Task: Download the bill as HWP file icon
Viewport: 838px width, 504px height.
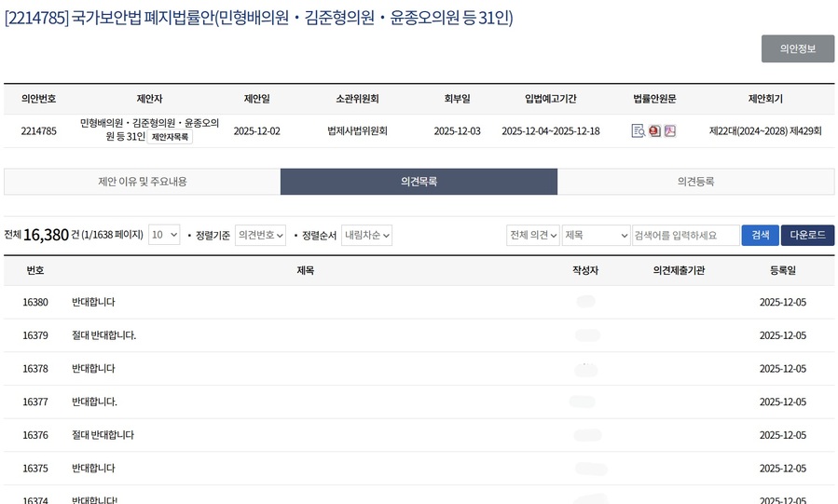Action: click(x=654, y=130)
